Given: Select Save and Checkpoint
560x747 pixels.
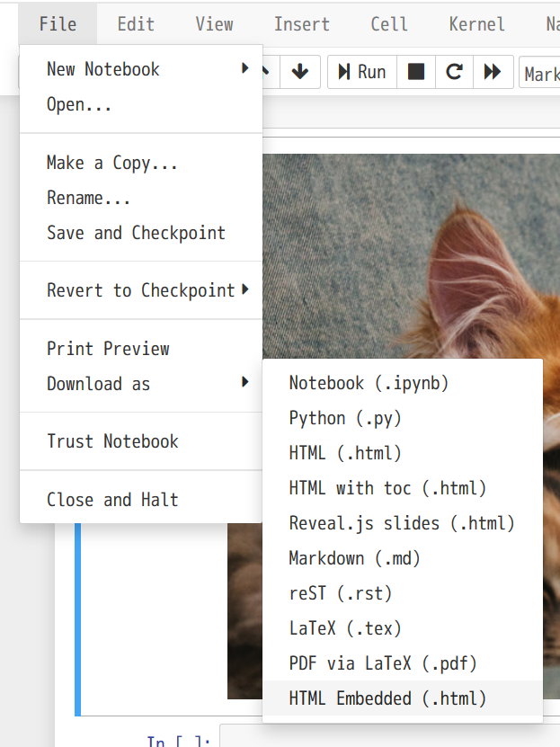Looking at the screenshot, I should pos(141,233).
